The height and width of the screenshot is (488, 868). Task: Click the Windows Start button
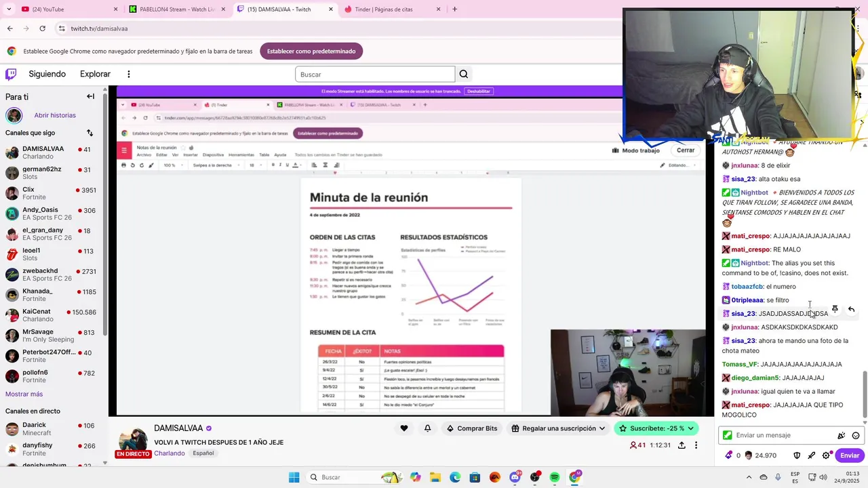[294, 477]
